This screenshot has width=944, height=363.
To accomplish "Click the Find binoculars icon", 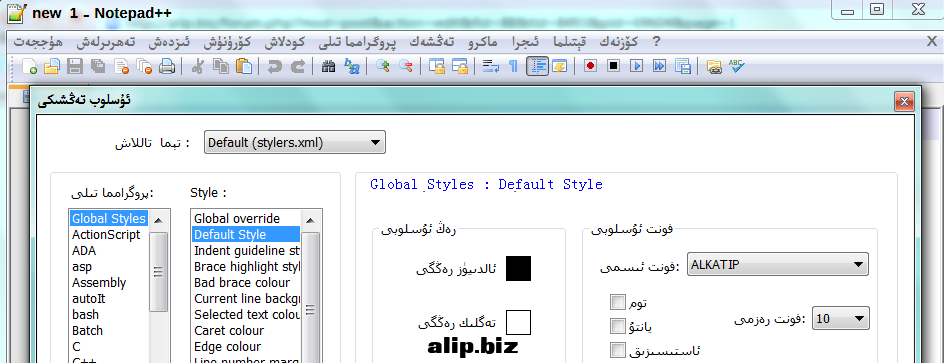I will [x=328, y=66].
